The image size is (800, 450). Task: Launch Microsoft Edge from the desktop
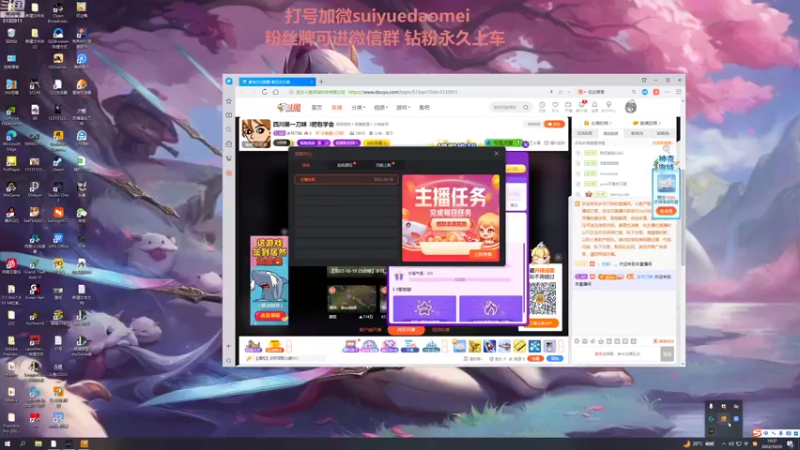[x=11, y=139]
